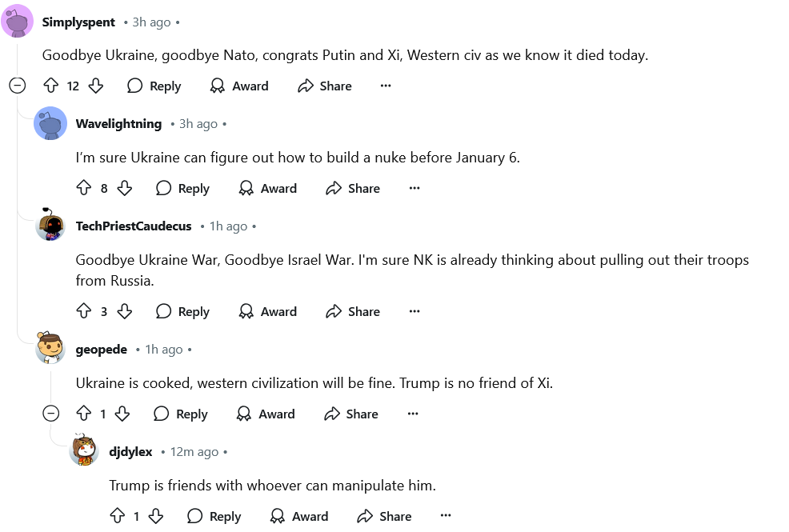Open more options on djdylex's comment
This screenshot has width=789, height=532.
[446, 516]
